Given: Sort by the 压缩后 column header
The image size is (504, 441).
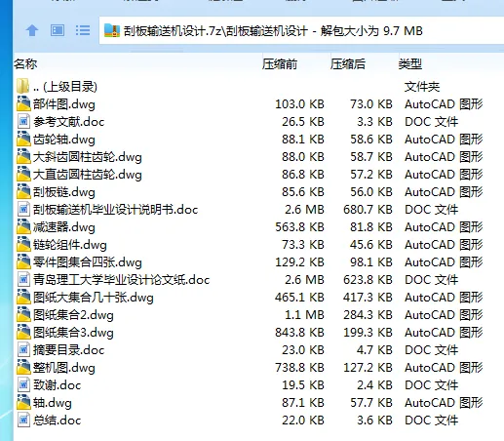Looking at the screenshot, I should click(x=348, y=64).
